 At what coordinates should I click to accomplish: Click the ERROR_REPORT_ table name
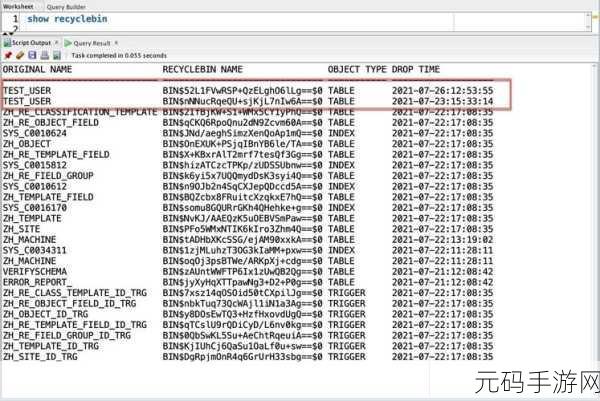pos(37,282)
